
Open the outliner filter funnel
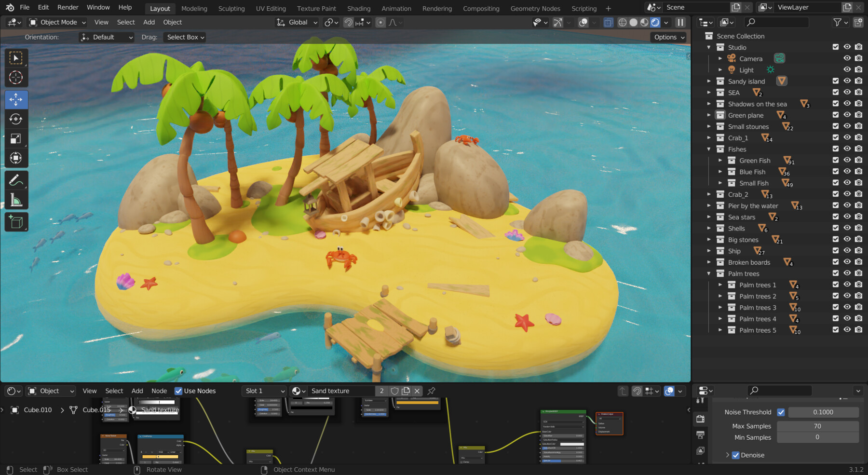click(838, 22)
